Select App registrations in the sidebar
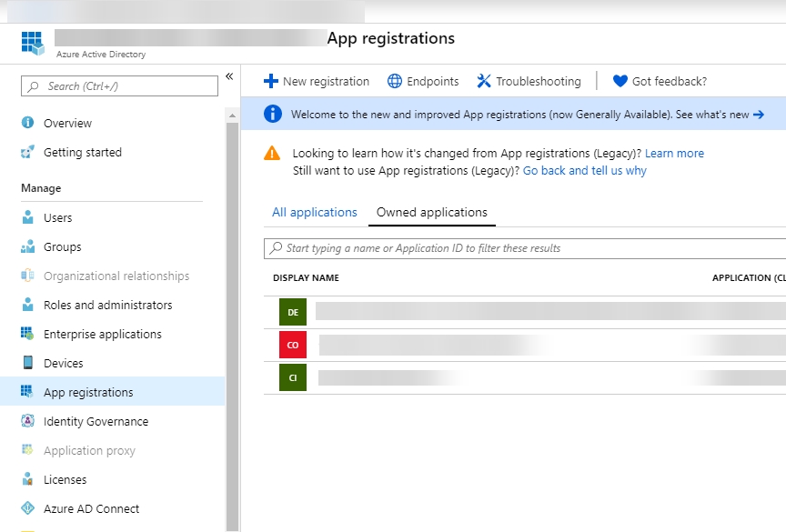Screen dimensions: 786x532 point(88,392)
